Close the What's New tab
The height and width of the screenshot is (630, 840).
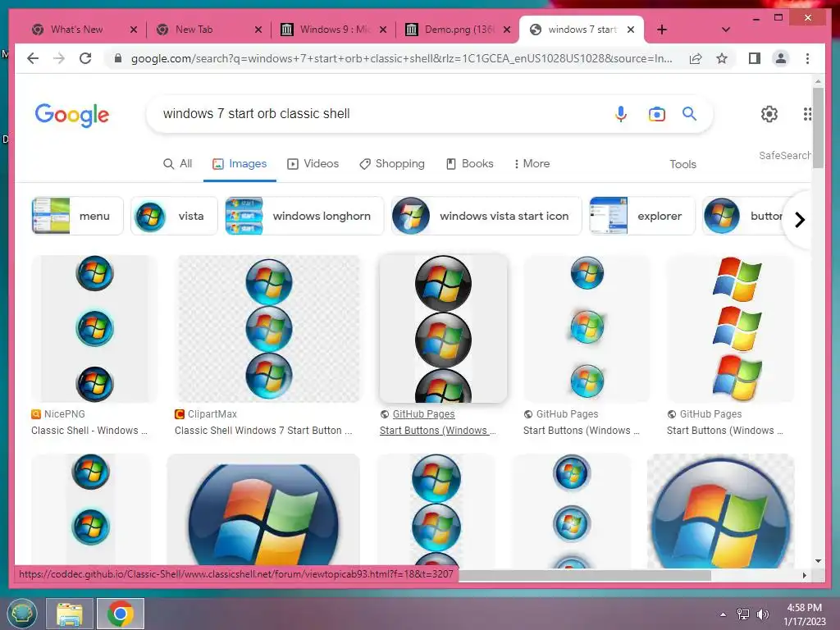pyautogui.click(x=134, y=30)
